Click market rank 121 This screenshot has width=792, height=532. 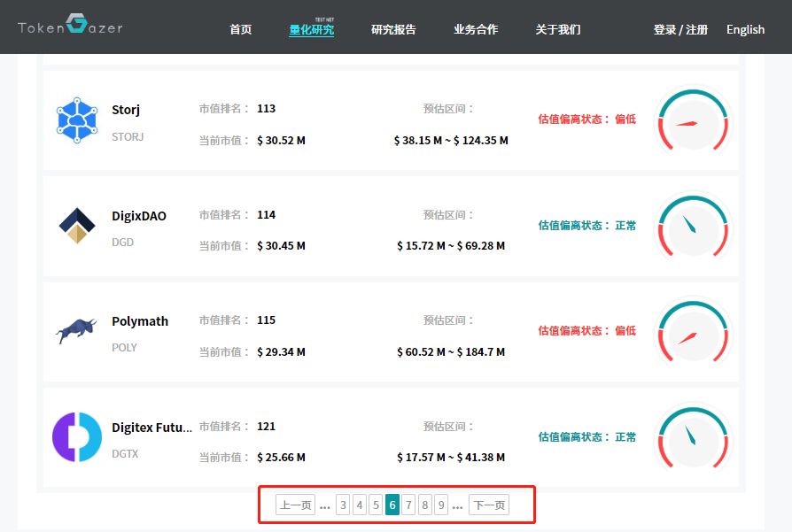tap(266, 427)
